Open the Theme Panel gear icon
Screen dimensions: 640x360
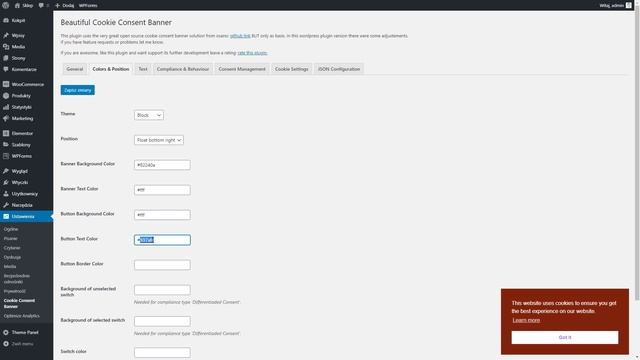pyautogui.click(x=6, y=332)
